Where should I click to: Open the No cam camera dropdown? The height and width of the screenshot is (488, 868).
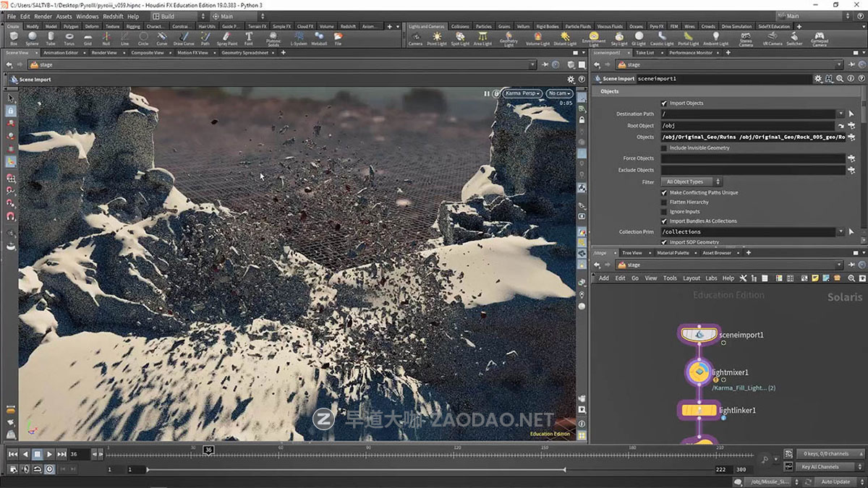(559, 93)
